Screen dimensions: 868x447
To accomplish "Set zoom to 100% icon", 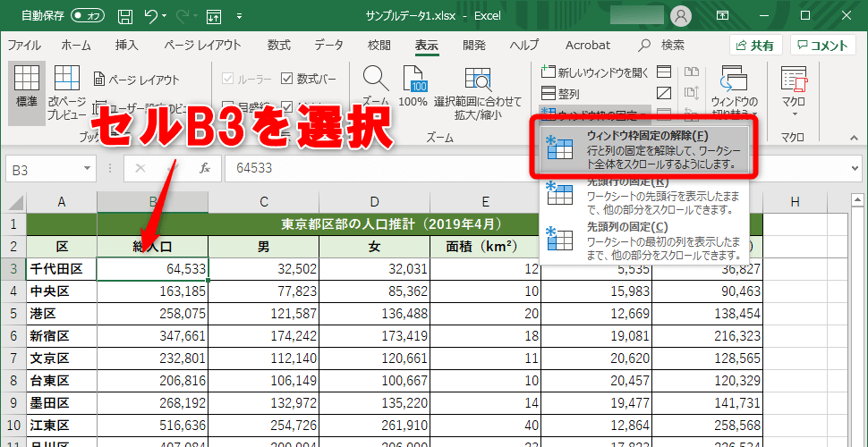I will tap(413, 83).
